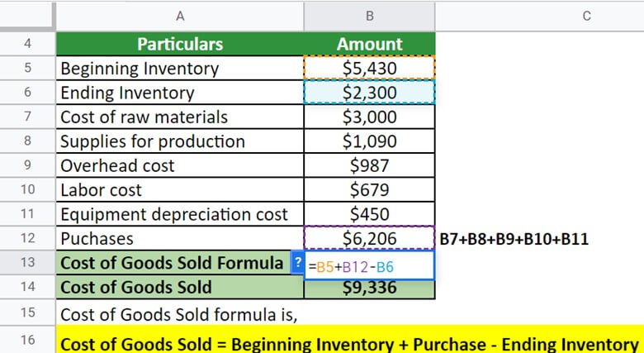Click the Beginning Inventory amount $5,430 cell
Image resolution: width=644 pixels, height=353 pixels.
point(369,68)
